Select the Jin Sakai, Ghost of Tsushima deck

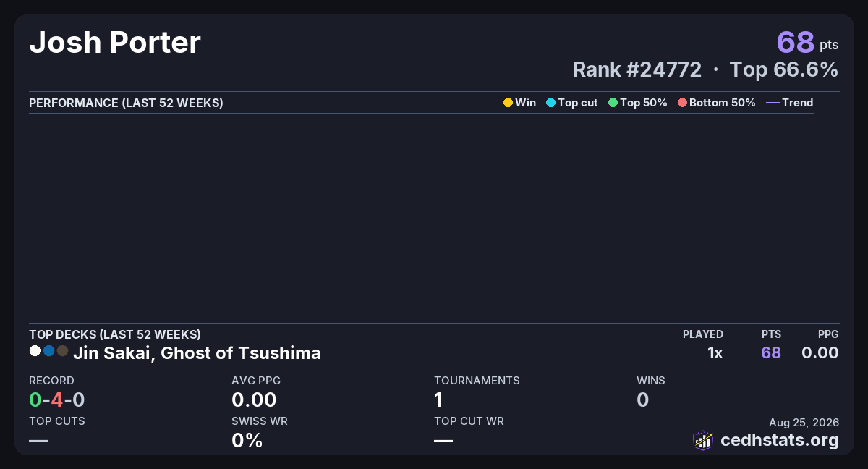(x=197, y=353)
